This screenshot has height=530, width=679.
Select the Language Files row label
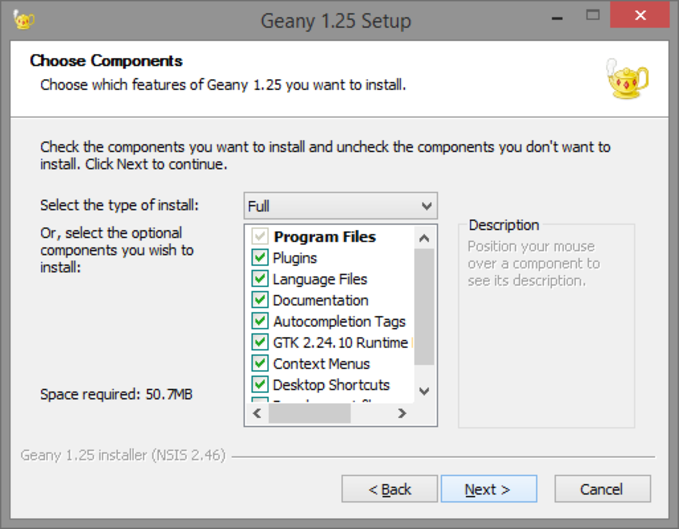pos(320,279)
